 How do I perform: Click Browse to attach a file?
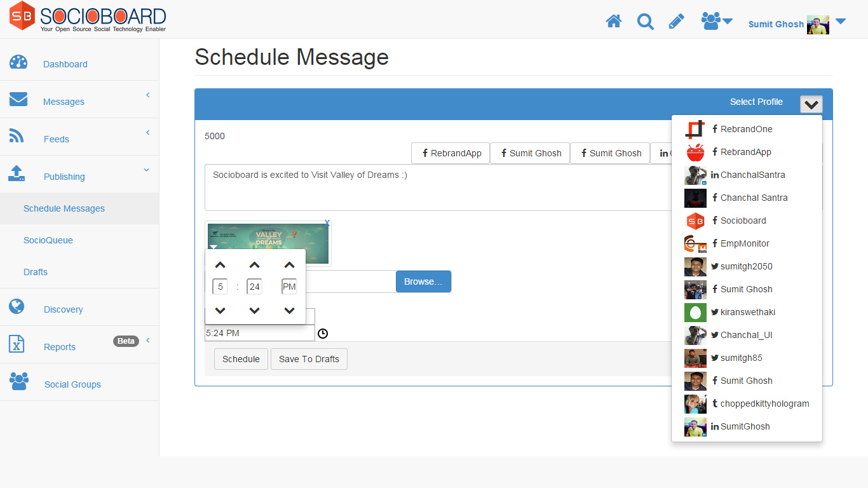[423, 281]
